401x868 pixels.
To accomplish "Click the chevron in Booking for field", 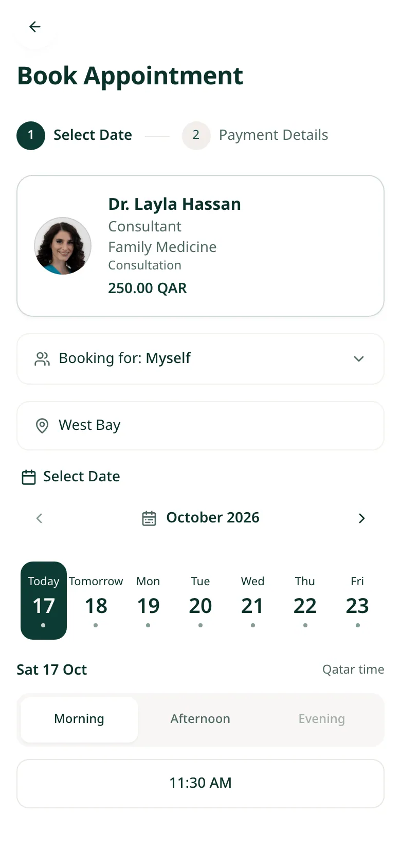I will (x=359, y=359).
